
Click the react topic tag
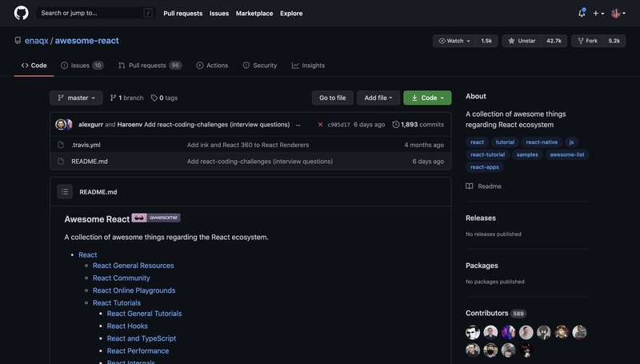point(477,142)
